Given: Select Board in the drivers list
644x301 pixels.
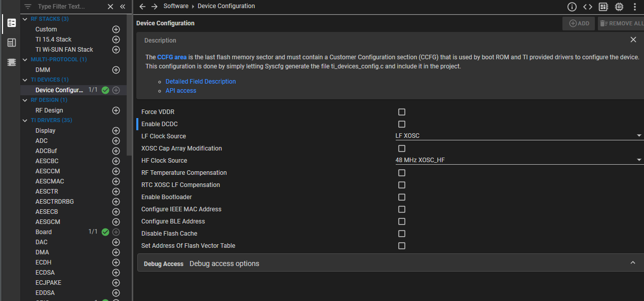Looking at the screenshot, I should click(x=44, y=232).
